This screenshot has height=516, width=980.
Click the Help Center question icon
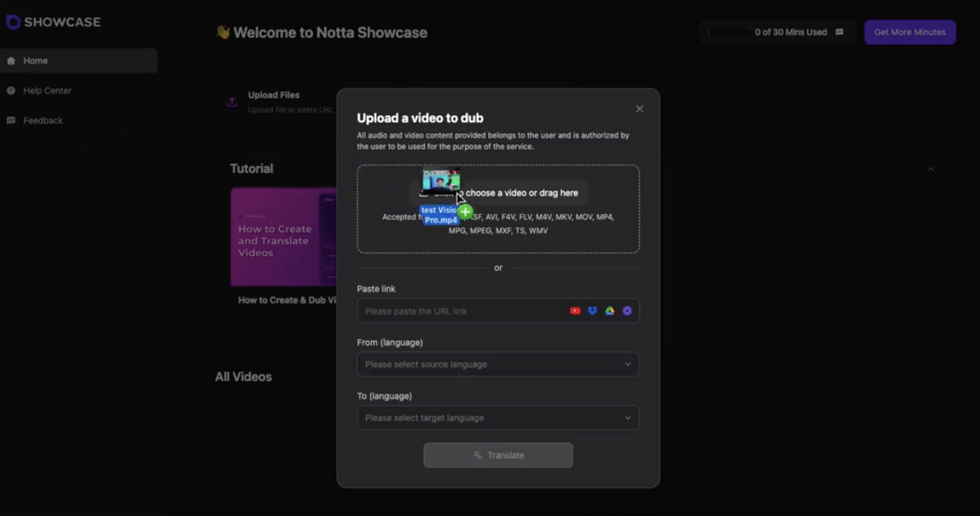tap(11, 90)
